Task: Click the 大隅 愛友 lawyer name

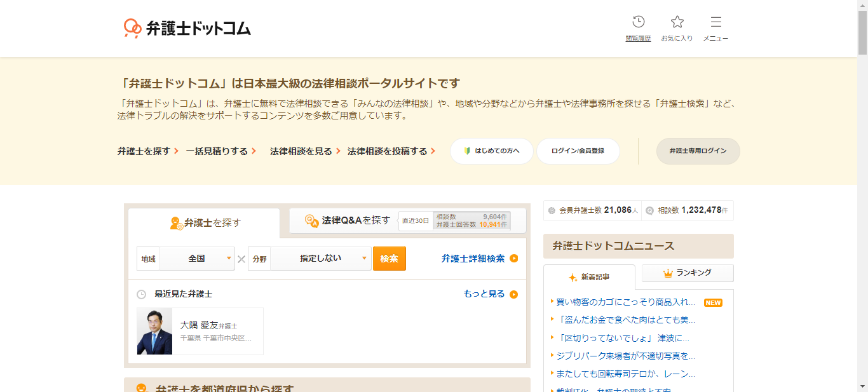Action: 199,325
